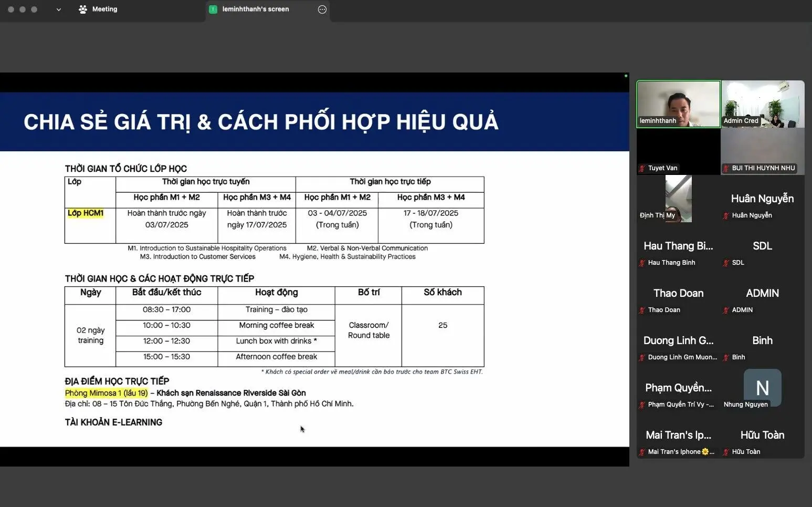Click the muted mic icon beside Binh

pyautogui.click(x=726, y=358)
